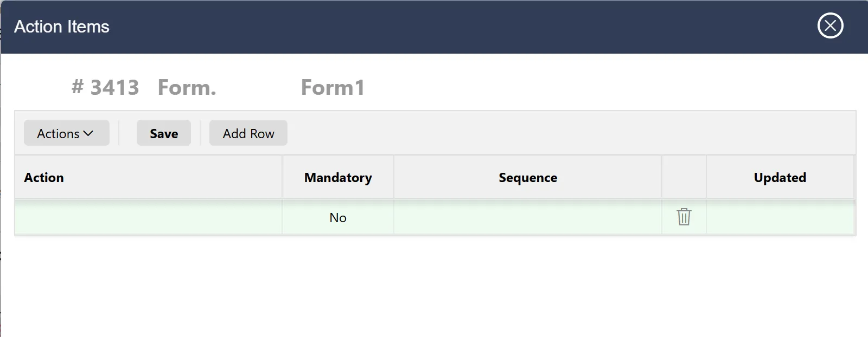Edit the empty Action cell in first row

tap(148, 217)
